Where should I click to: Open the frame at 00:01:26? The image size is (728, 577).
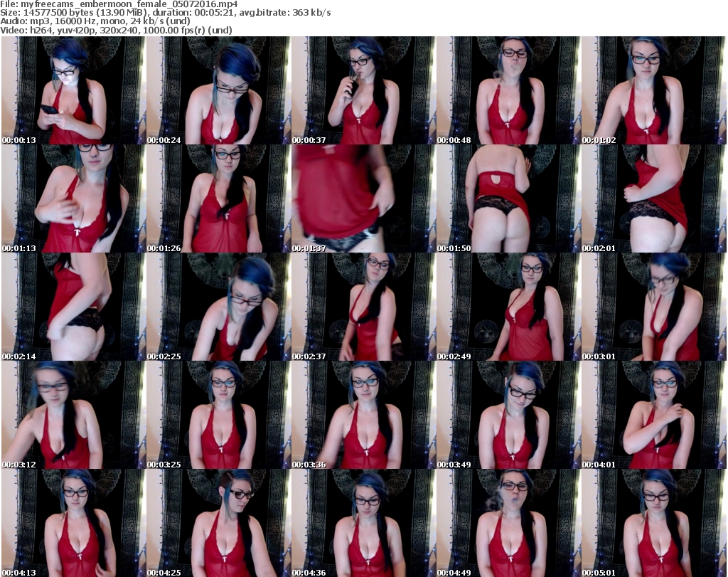tap(218, 198)
